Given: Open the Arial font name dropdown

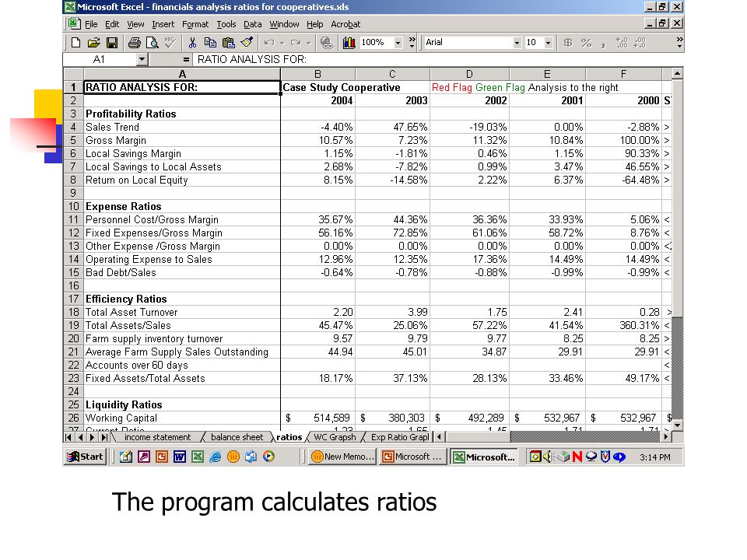Looking at the screenshot, I should coord(517,43).
